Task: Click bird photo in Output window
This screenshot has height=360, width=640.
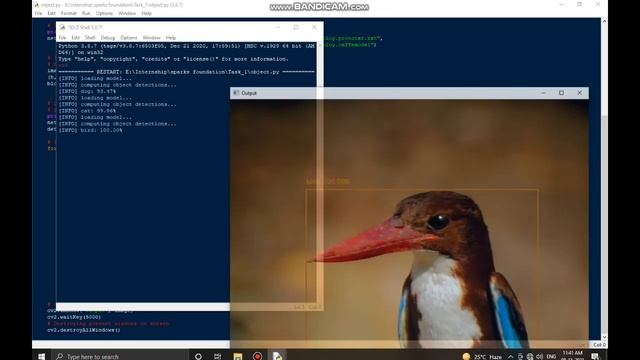Action: point(409,224)
